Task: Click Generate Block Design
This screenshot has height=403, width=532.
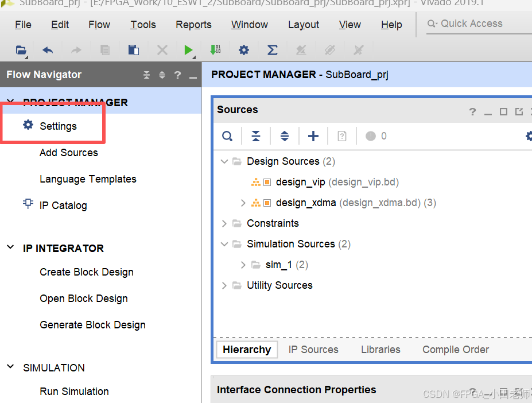Action: (x=92, y=325)
